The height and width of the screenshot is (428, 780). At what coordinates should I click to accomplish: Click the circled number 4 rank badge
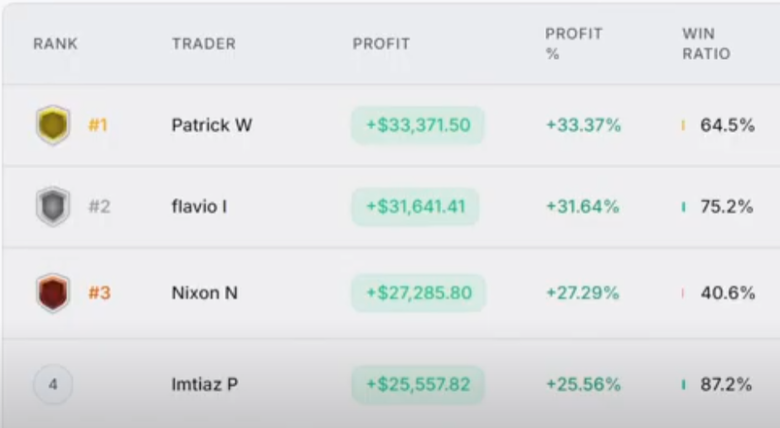pos(53,384)
